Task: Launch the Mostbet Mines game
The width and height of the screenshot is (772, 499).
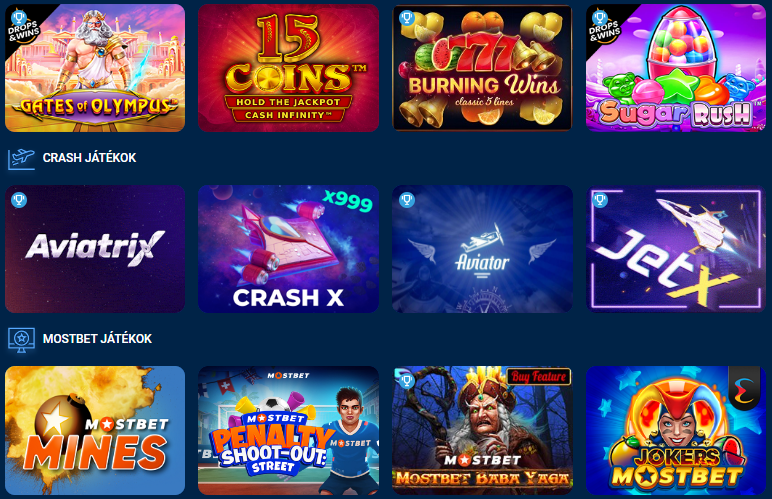Action: [x=95, y=430]
